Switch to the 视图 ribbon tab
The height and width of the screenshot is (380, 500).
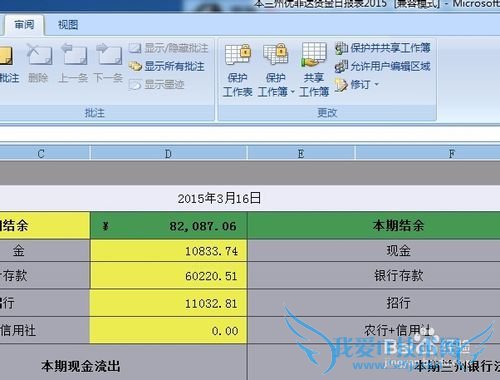coord(68,25)
